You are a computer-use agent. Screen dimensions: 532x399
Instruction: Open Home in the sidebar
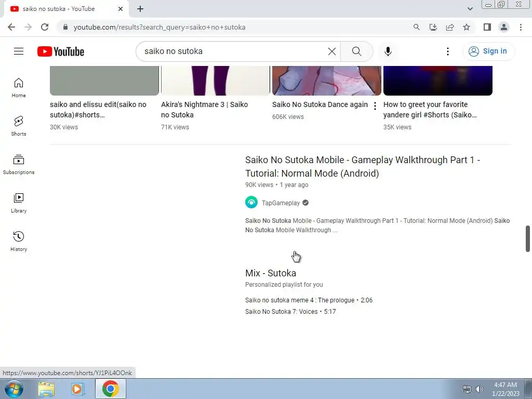coord(19,88)
